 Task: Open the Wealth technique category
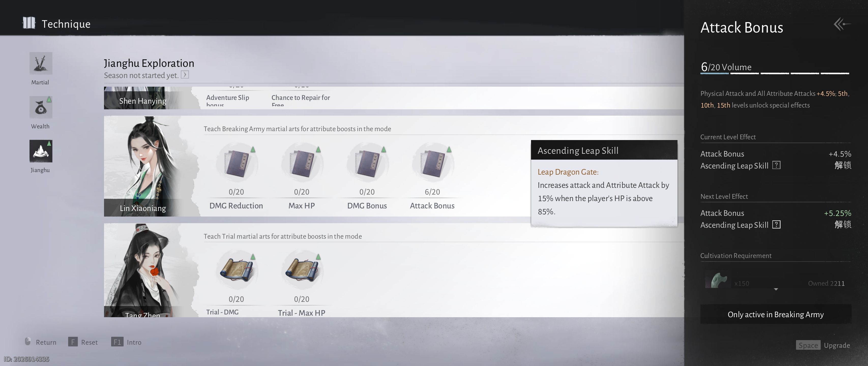40,108
